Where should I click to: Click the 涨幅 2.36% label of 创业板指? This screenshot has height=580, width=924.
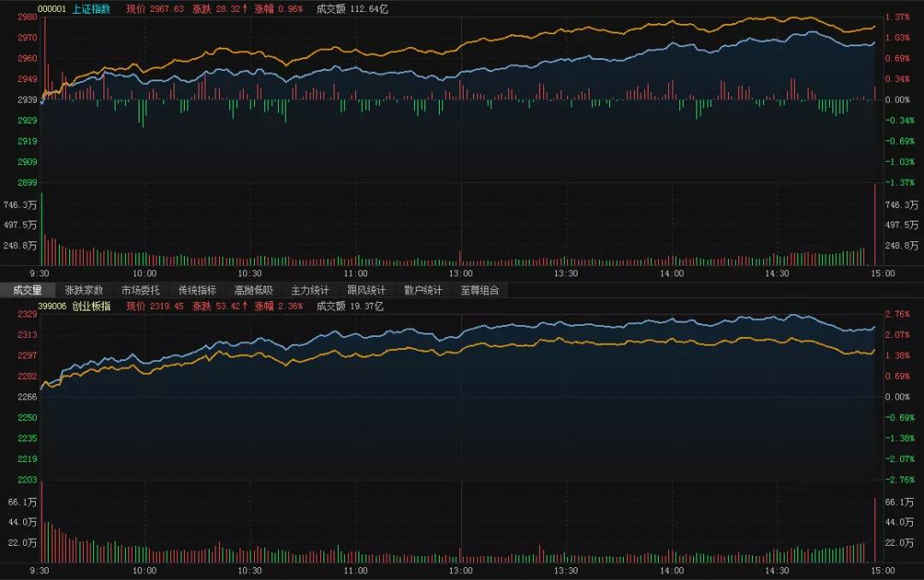279,306
